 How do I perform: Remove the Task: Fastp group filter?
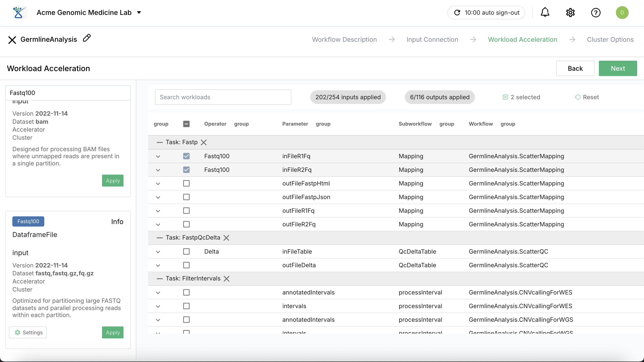(x=204, y=142)
